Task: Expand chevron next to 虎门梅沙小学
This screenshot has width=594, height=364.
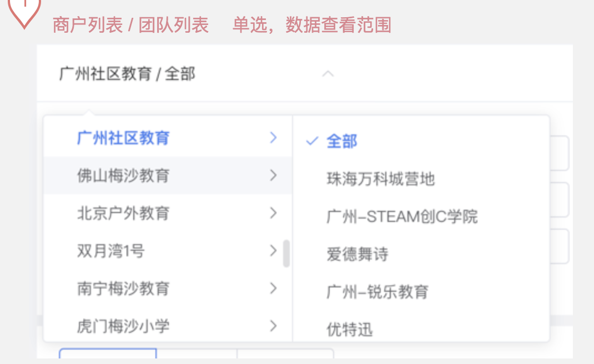Action: [x=273, y=326]
